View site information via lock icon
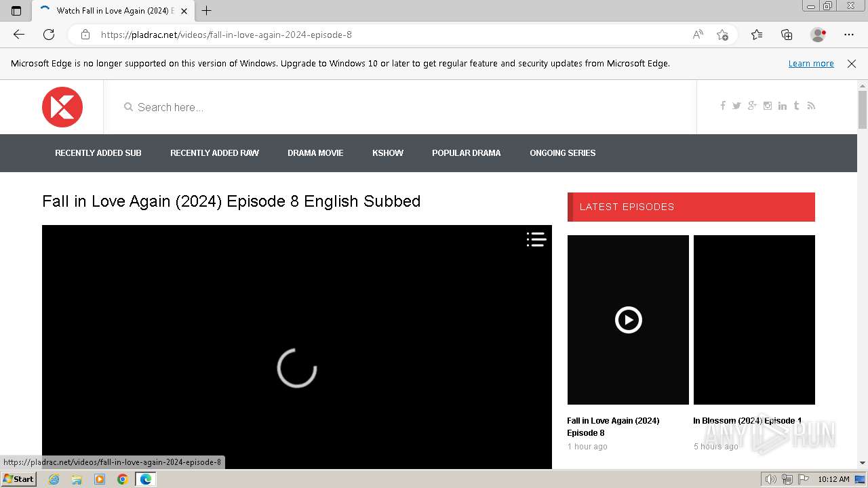Image resolution: width=868 pixels, height=488 pixels. [85, 35]
